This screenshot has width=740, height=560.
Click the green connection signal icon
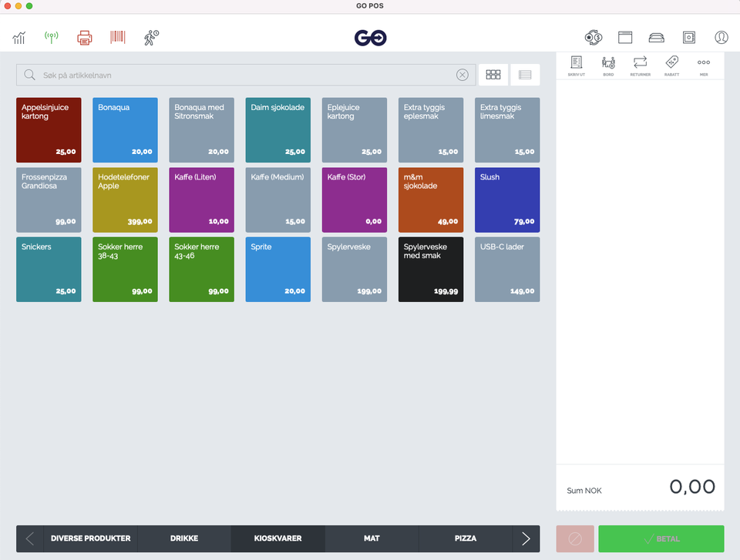[x=52, y=37]
